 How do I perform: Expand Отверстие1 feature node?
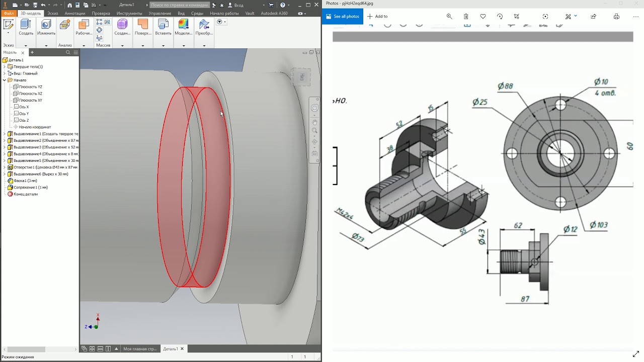[5, 167]
